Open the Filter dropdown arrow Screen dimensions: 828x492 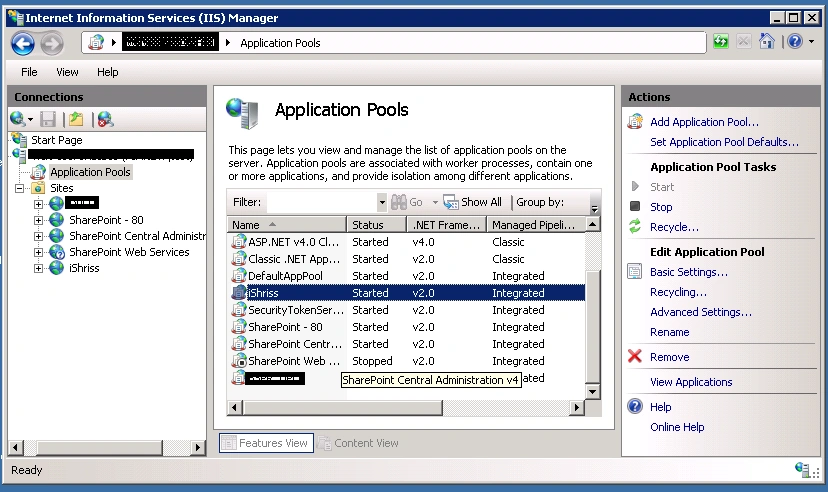[x=382, y=202]
